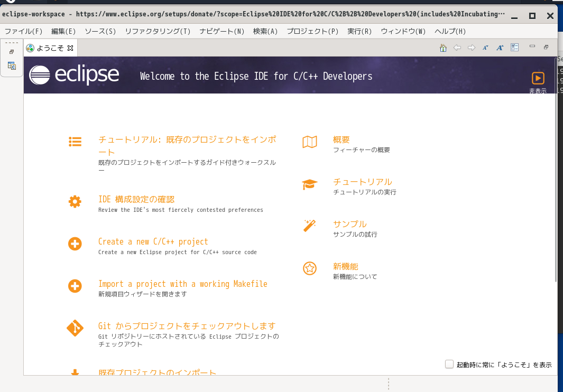Open the ファイル(F) menu
Screen dimensions: 563x392
click(x=23, y=31)
